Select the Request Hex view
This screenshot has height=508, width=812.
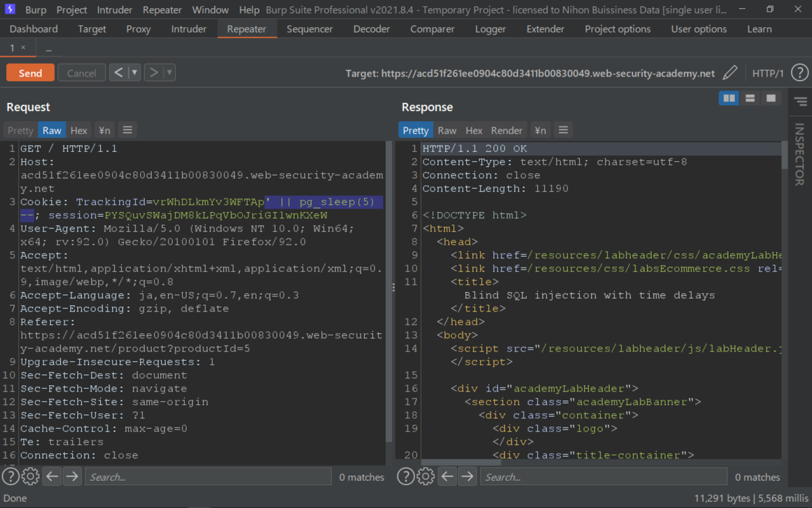point(79,130)
